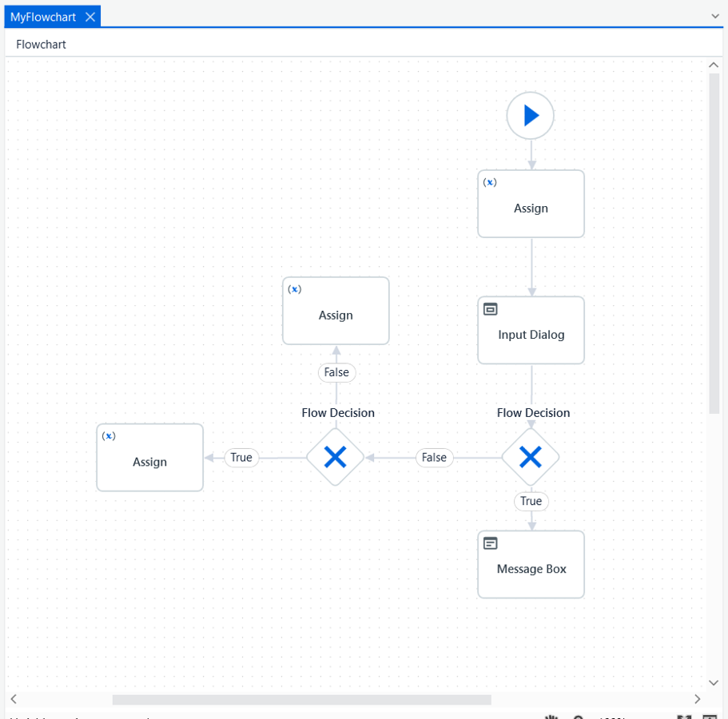This screenshot has height=719, width=728.
Task: Click the variable icon in the middle Assign activity
Action: click(x=294, y=289)
